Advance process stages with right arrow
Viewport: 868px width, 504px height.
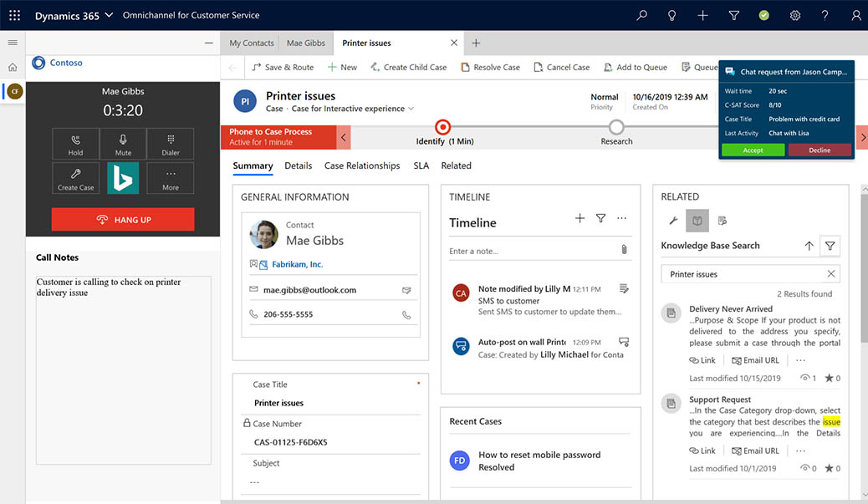[862, 137]
